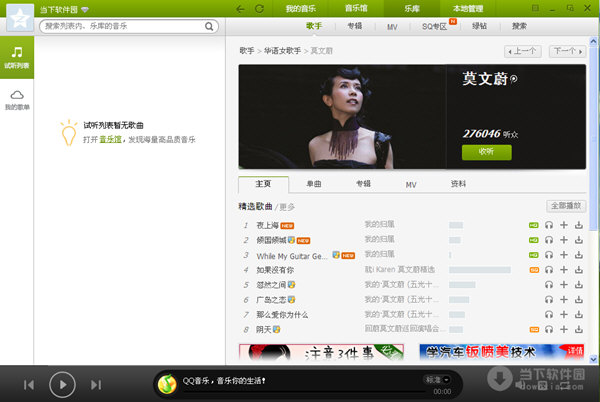This screenshot has width=600, height=402.
Task: Click SQ badge on 如果没有你 row
Action: 534,270
